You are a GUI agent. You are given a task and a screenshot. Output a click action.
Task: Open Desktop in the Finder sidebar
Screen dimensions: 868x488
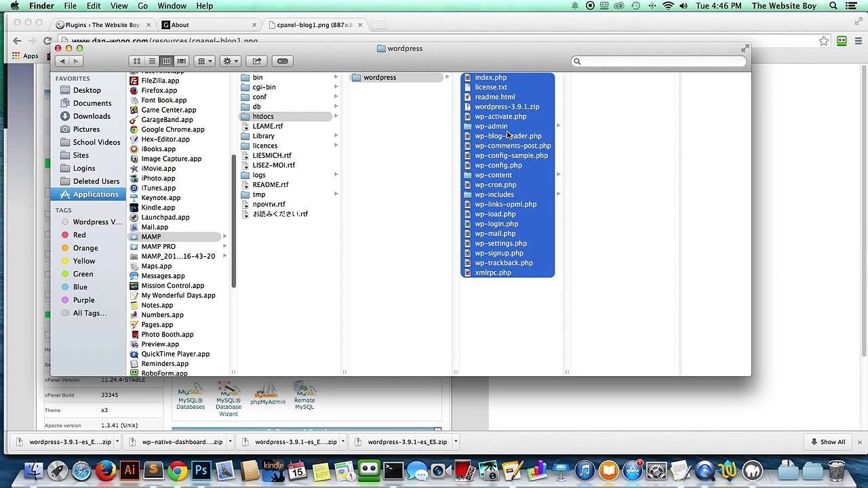coord(87,90)
